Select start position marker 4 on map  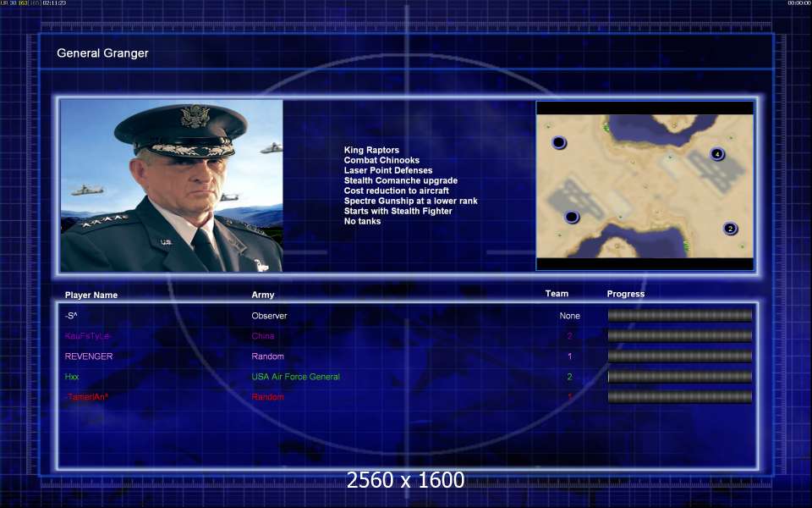[716, 154]
